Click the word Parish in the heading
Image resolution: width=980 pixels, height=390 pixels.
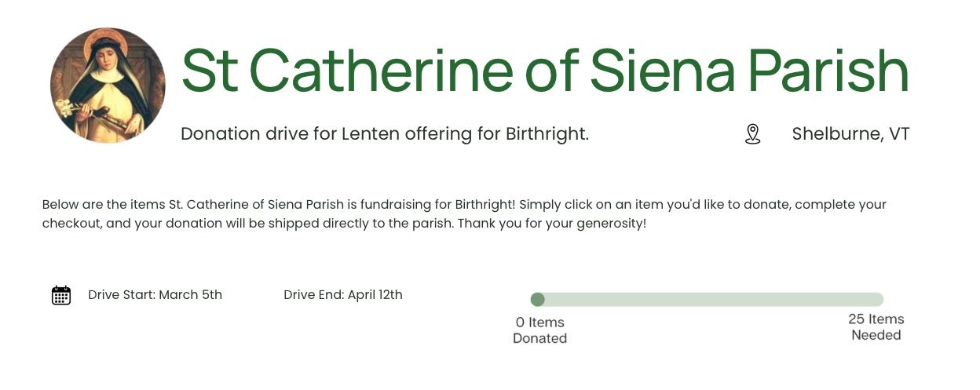click(828, 71)
